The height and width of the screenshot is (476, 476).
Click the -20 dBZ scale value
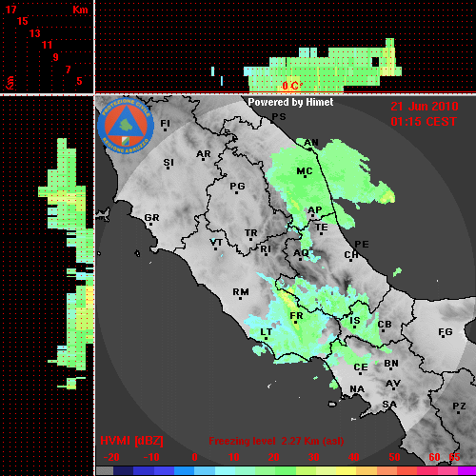[111, 457]
